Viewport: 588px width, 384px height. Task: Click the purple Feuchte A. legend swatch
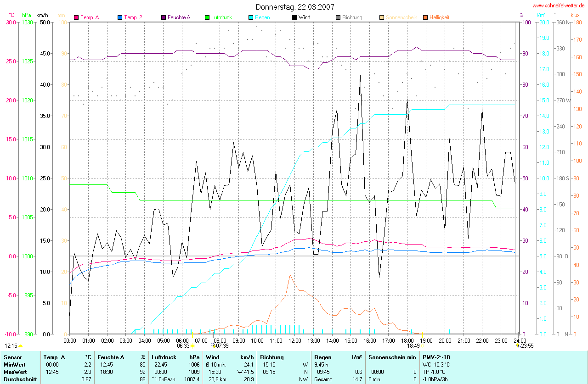tap(163, 17)
